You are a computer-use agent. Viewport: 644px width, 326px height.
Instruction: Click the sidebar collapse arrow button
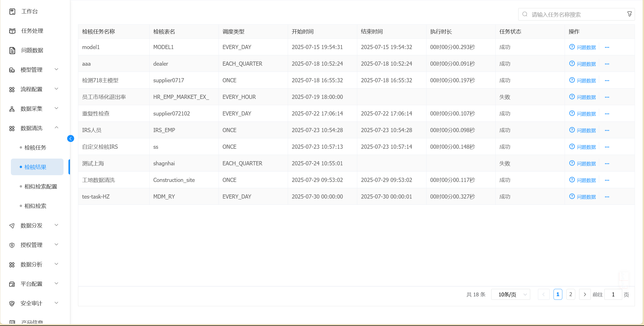(71, 139)
